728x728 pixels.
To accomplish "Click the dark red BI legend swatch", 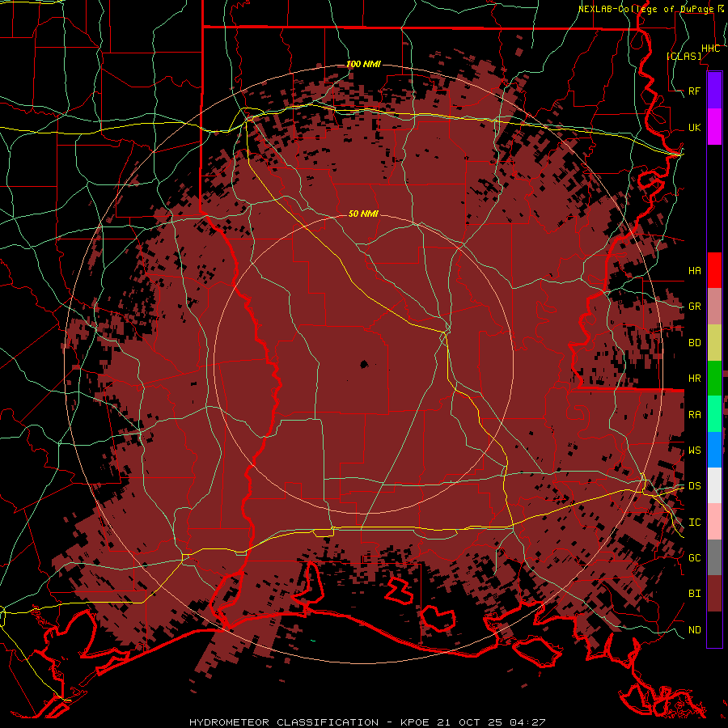I will point(714,594).
